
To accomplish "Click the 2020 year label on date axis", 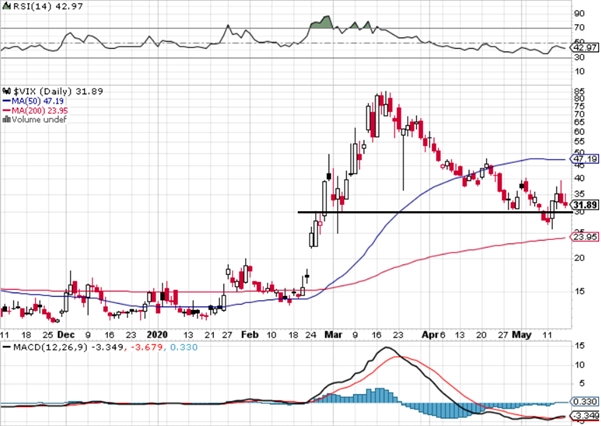I will pos(157,335).
